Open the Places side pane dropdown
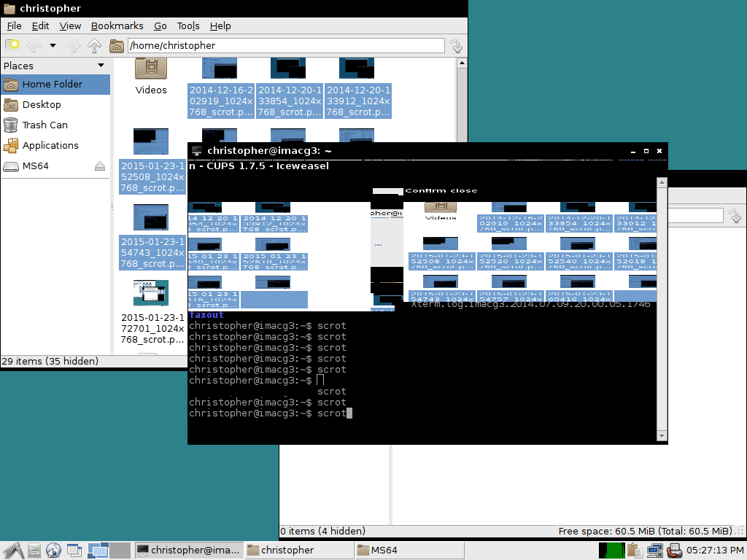 coord(101,66)
